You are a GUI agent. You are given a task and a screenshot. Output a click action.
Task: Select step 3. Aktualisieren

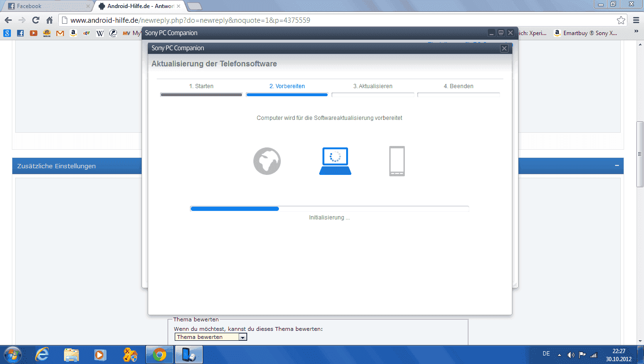tap(373, 86)
